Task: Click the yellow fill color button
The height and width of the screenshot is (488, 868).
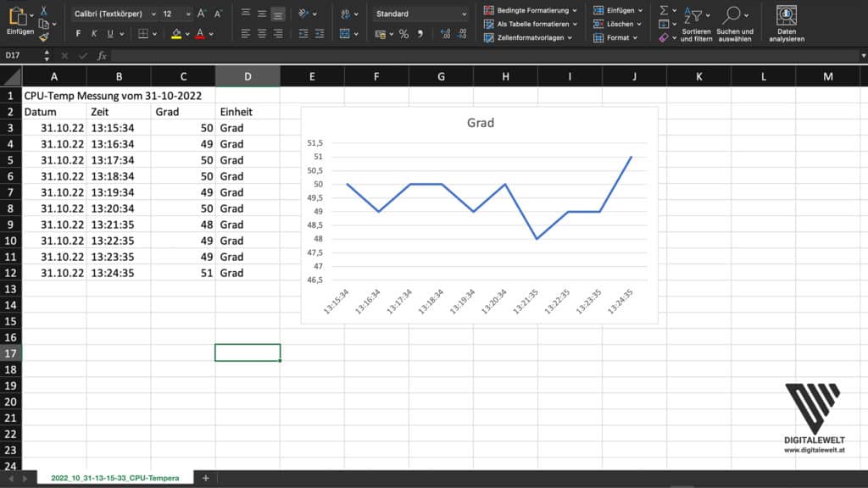Action: (x=176, y=34)
